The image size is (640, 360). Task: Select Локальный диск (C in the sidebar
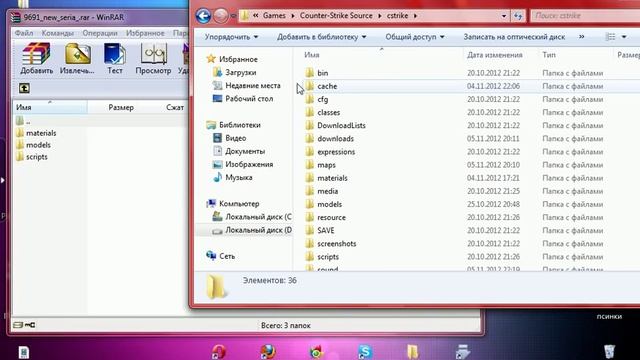(x=252, y=217)
